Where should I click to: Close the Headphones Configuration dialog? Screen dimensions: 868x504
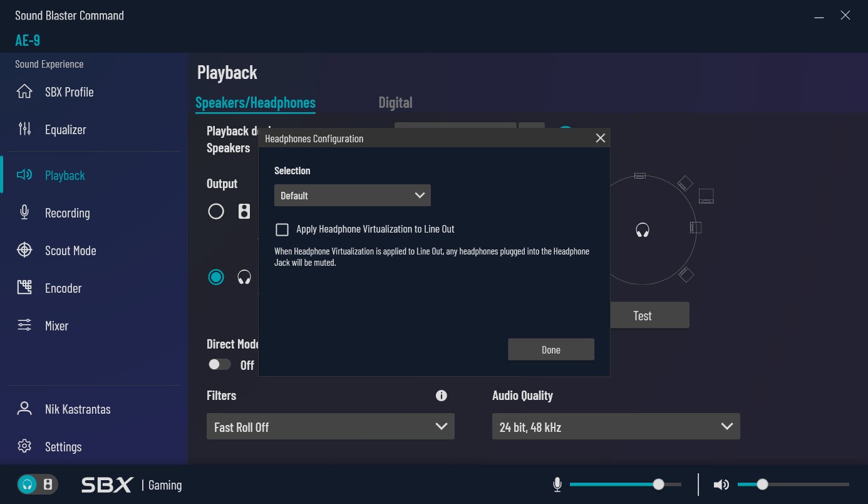pos(600,138)
